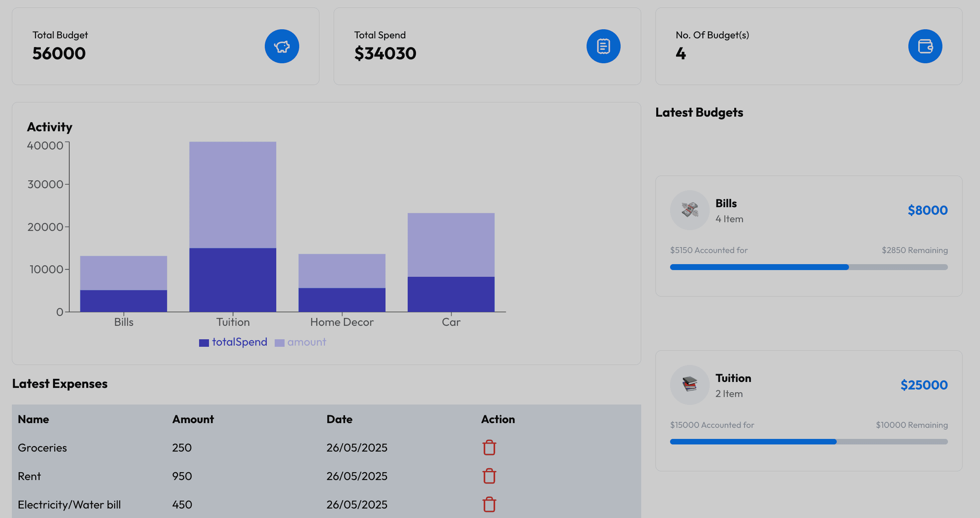
Task: Click the books emoji icon on Tuition budget
Action: 689,385
